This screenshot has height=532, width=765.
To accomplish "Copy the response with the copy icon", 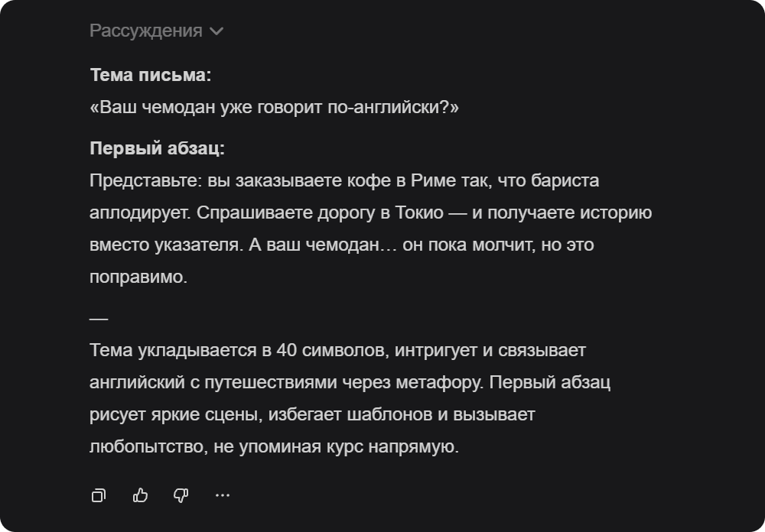I will click(x=99, y=495).
